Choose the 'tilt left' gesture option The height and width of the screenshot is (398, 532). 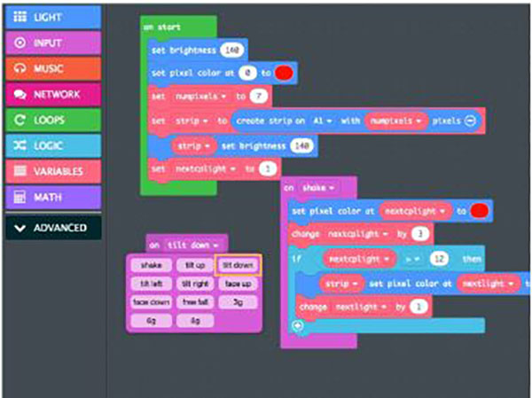153,284
